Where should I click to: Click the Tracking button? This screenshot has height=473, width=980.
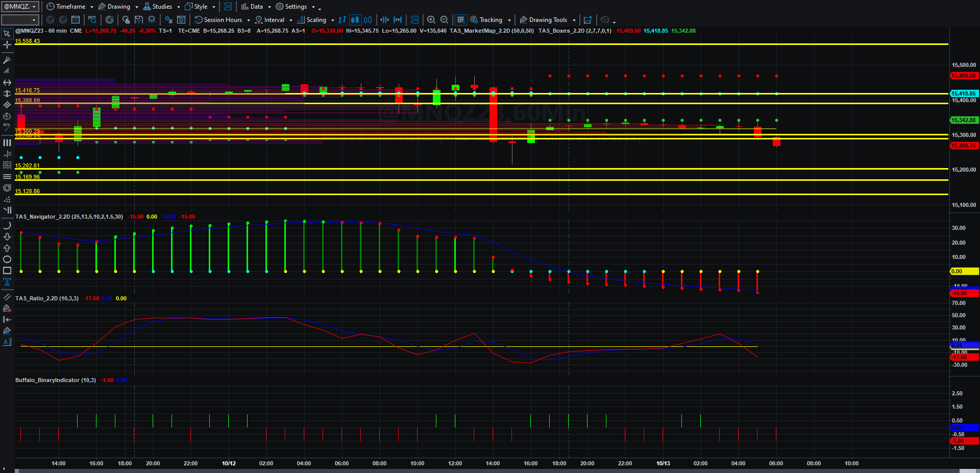[490, 20]
